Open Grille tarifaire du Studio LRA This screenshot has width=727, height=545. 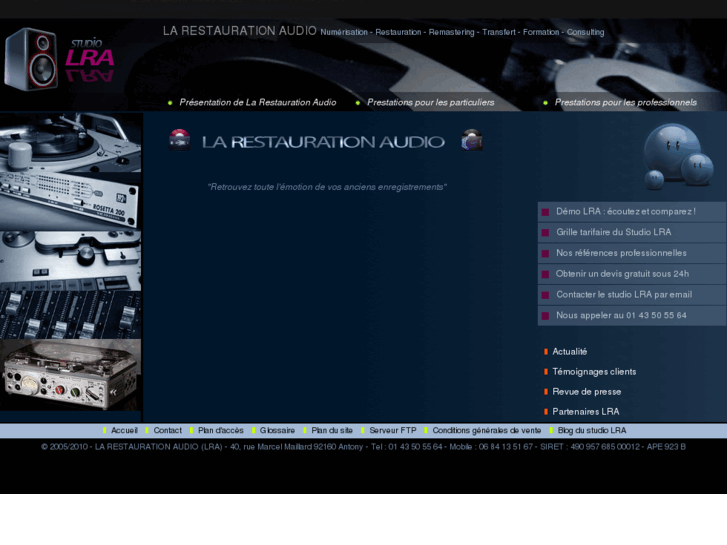point(631,232)
